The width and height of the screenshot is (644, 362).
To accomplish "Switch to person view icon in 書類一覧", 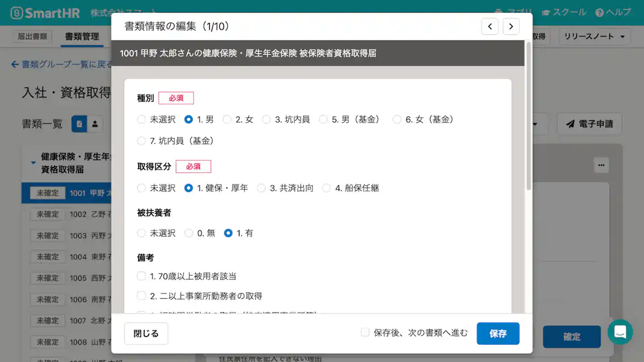I will point(94,124).
